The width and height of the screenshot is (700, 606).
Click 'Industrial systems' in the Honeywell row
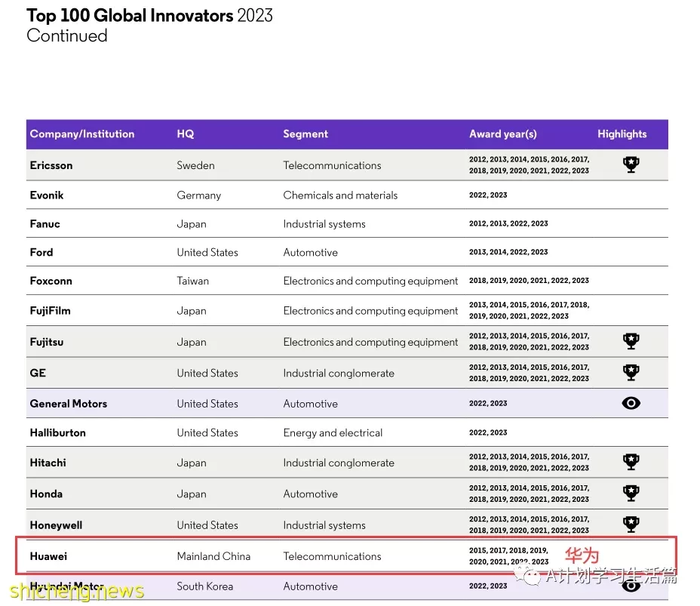pos(324,525)
